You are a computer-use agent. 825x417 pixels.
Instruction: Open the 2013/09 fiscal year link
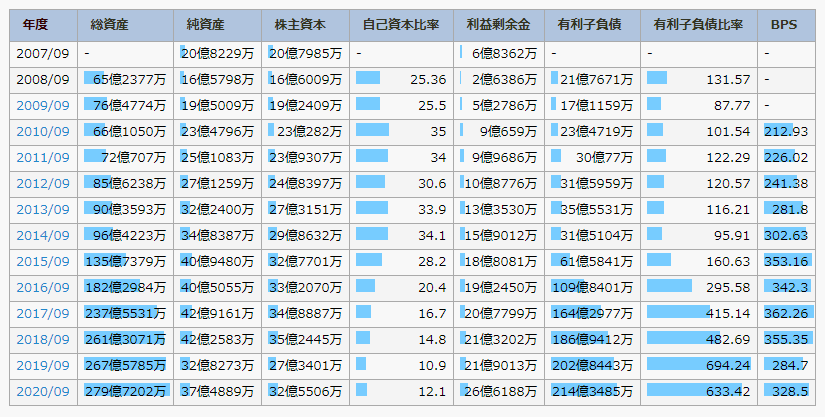click(x=43, y=210)
